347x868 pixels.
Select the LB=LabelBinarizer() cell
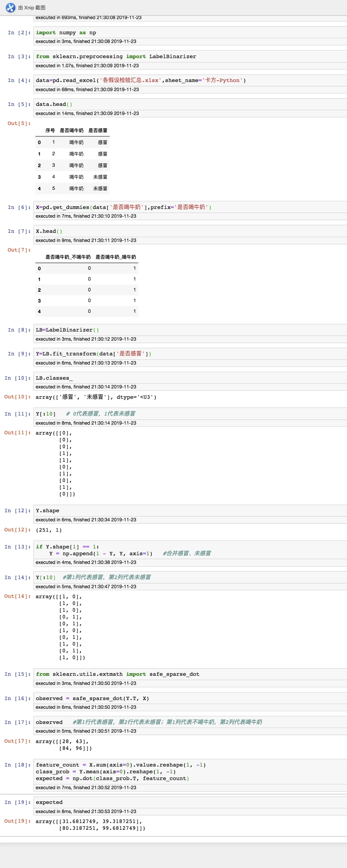coord(190,330)
